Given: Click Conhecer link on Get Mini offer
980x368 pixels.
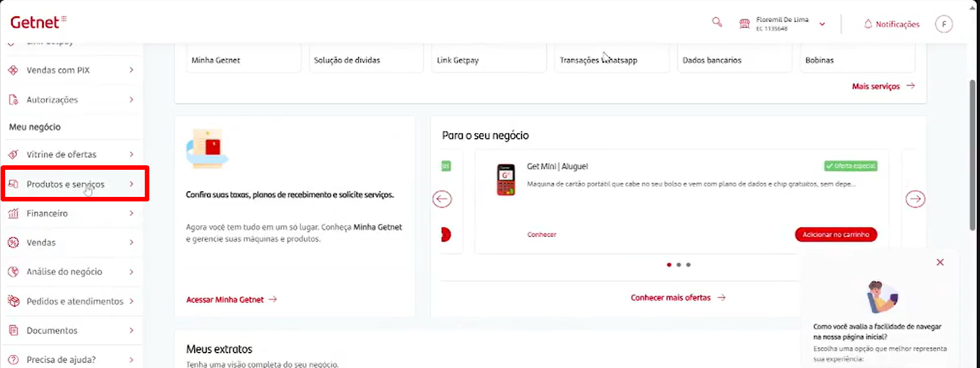Looking at the screenshot, I should coord(542,234).
